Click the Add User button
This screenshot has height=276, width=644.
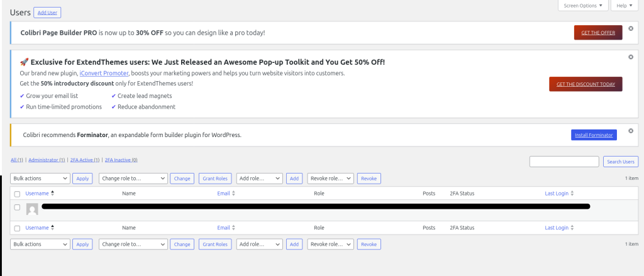click(48, 13)
